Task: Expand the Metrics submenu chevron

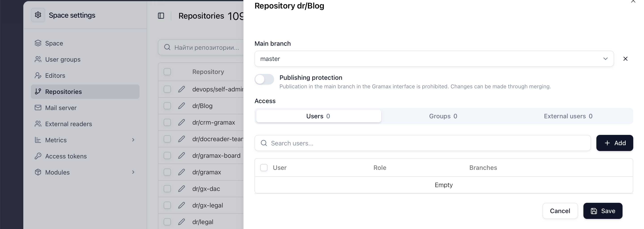Action: [x=133, y=140]
